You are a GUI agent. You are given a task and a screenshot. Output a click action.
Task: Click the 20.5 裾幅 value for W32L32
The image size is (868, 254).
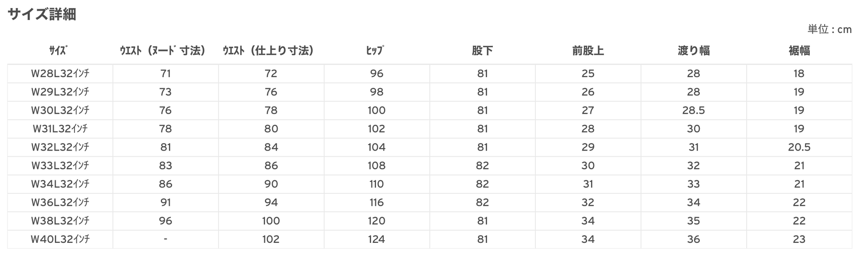click(799, 147)
